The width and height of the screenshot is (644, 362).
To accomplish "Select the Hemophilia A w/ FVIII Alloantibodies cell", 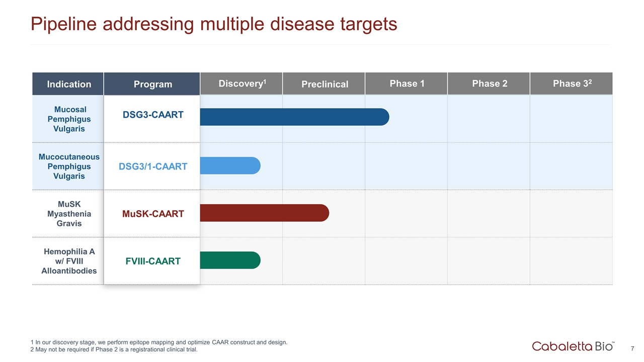I will [68, 261].
